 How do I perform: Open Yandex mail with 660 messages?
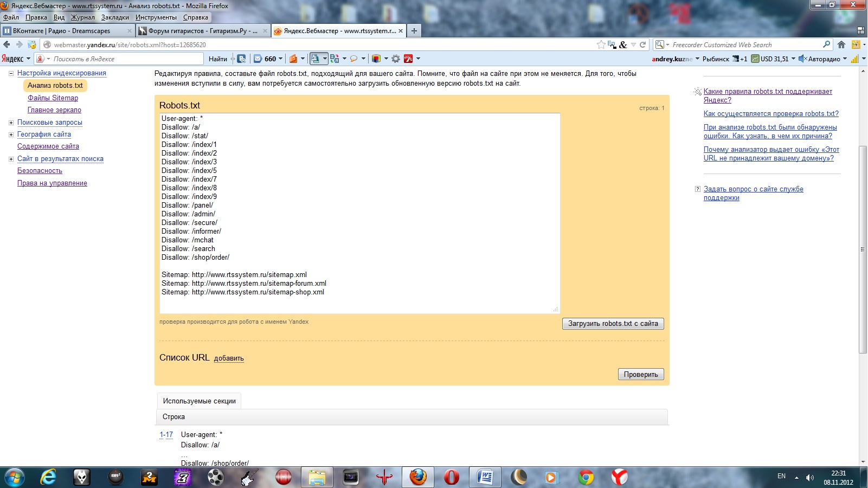pyautogui.click(x=265, y=59)
